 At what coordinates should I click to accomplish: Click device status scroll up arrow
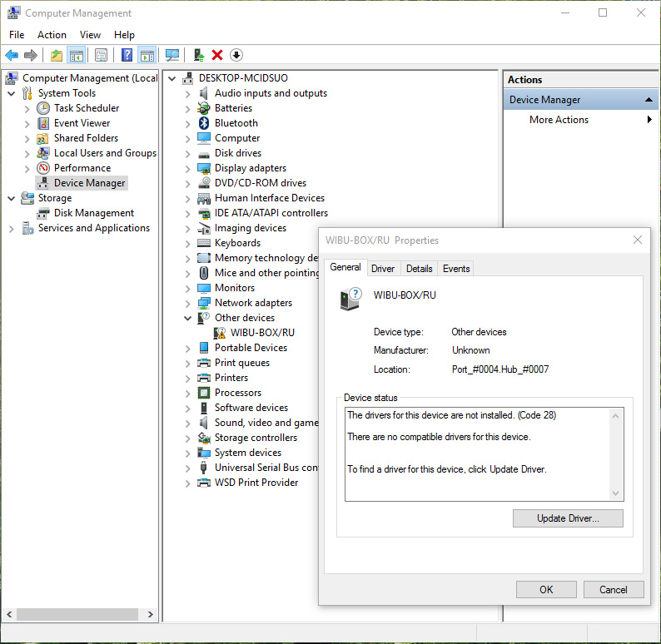(x=615, y=416)
